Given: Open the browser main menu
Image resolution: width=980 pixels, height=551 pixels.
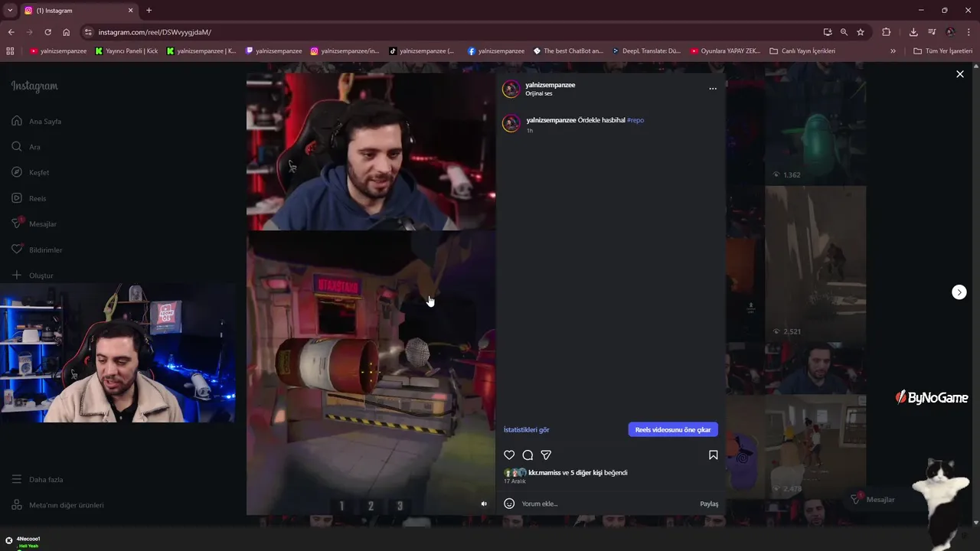Looking at the screenshot, I should tap(969, 32).
